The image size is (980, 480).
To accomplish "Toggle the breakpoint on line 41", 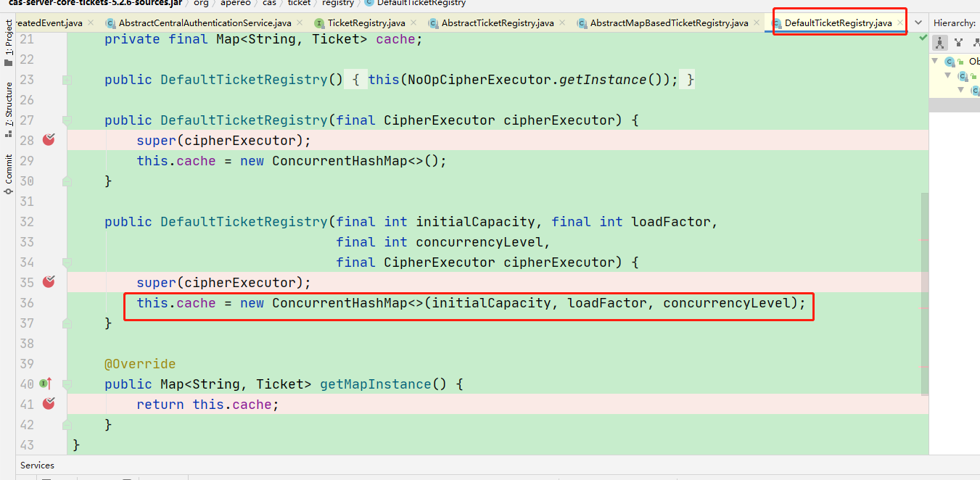I will (x=49, y=403).
